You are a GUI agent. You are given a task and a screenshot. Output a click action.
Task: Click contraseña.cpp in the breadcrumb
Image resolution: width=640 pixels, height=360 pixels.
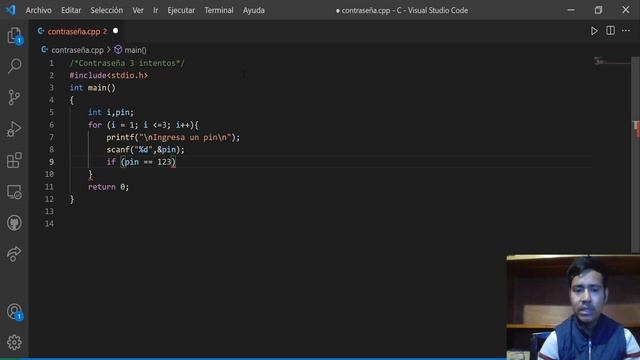77,50
